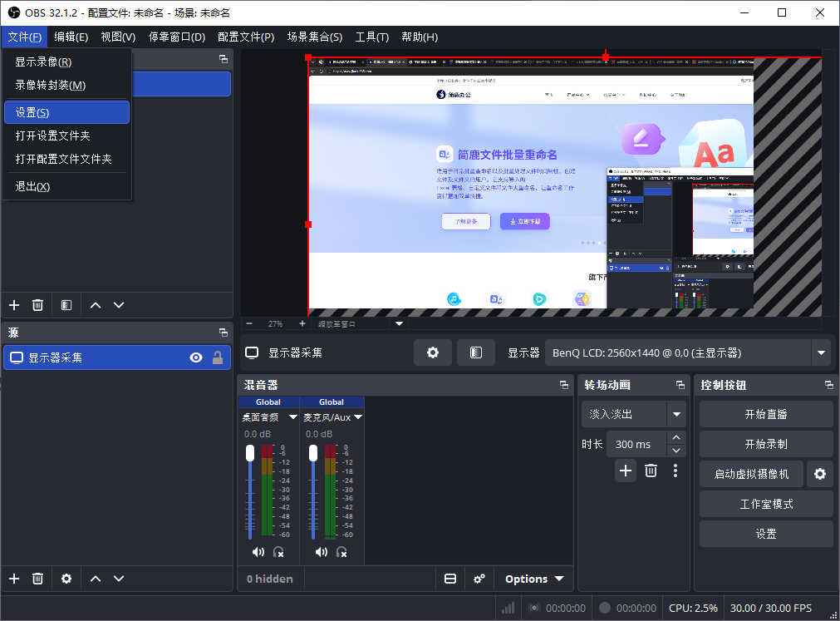Viewport: 840px width, 621px height.
Task: Zoom out preview with minus icon
Action: point(249,323)
